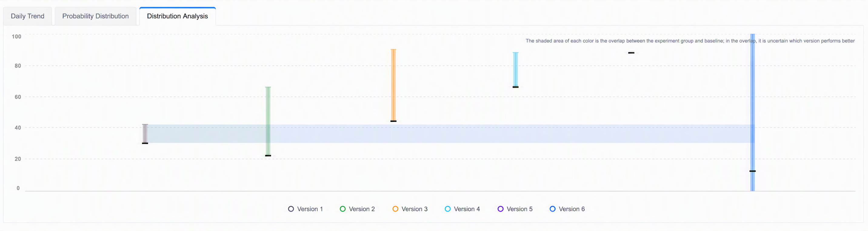Open the Probability Distribution tab
The width and height of the screenshot is (868, 231).
(95, 16)
